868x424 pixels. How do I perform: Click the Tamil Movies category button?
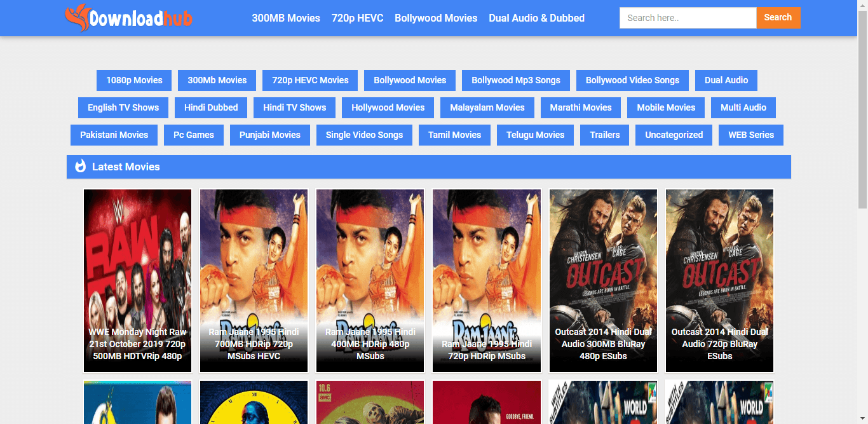pyautogui.click(x=454, y=135)
